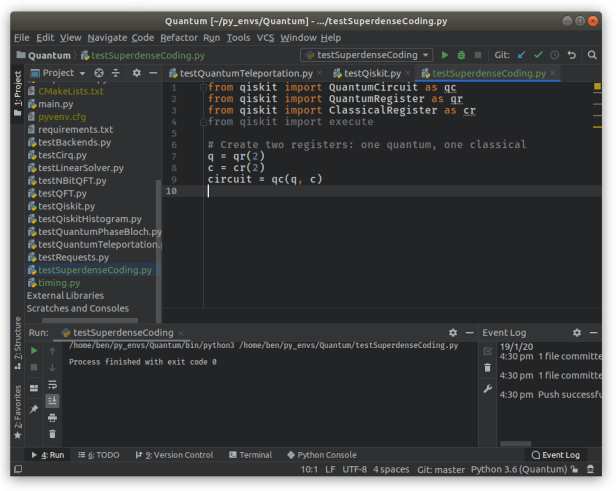The height and width of the screenshot is (491, 616).
Task: Open Search Everywhere magnifier icon
Action: pos(590,55)
